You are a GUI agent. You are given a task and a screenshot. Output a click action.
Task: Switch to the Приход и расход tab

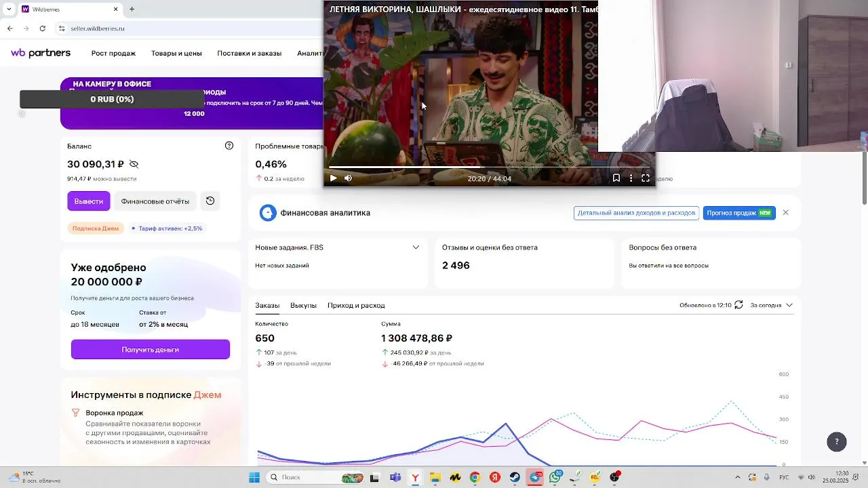tap(356, 306)
